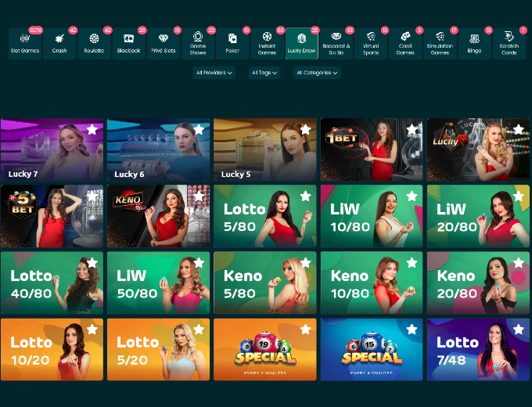Image resolution: width=532 pixels, height=407 pixels.
Task: Switch to the Baccarat & Sic Bo tab
Action: pos(336,44)
